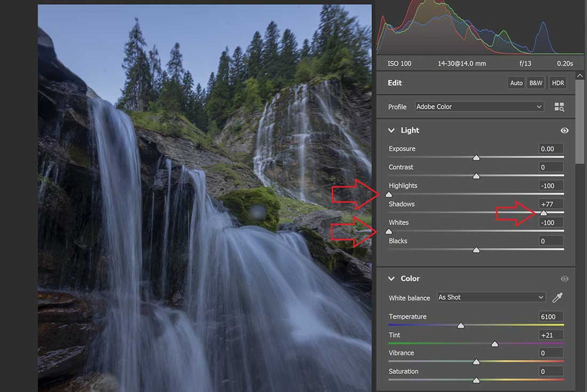Click the White balance label
The width and height of the screenshot is (587, 392).
click(x=409, y=298)
